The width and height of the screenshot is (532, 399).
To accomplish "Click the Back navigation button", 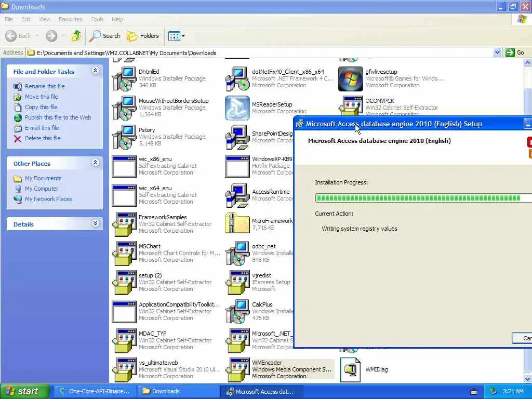I will tap(18, 36).
